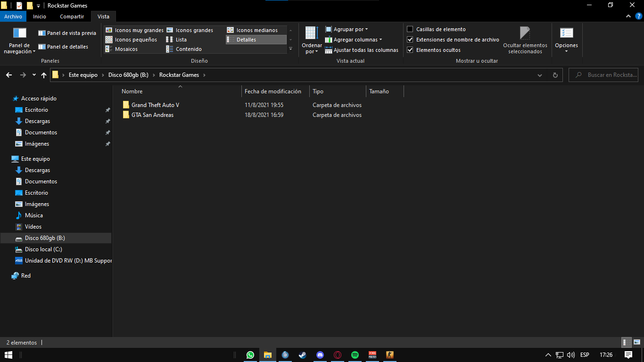Open Steam from the taskbar
Screen dimensions: 644x362
303,355
